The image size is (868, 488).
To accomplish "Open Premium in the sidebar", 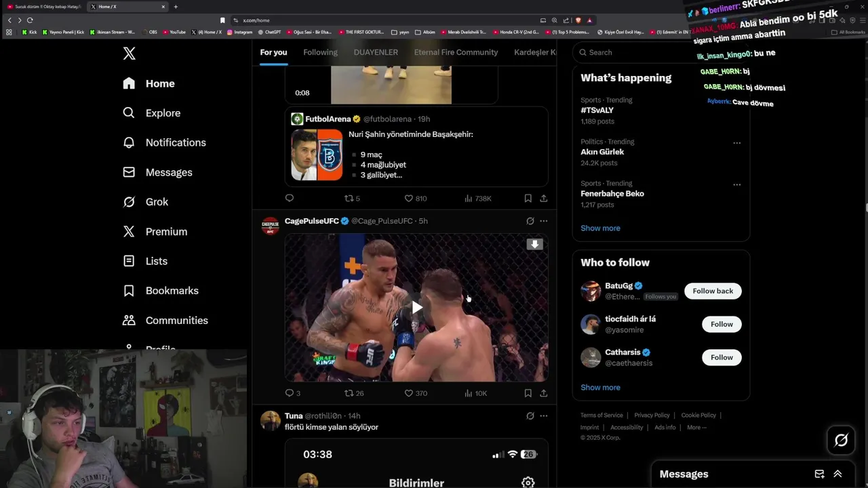I will (155, 232).
